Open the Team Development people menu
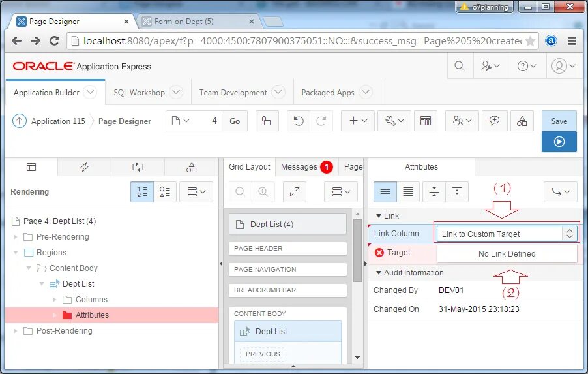The image size is (588, 374). click(x=462, y=121)
